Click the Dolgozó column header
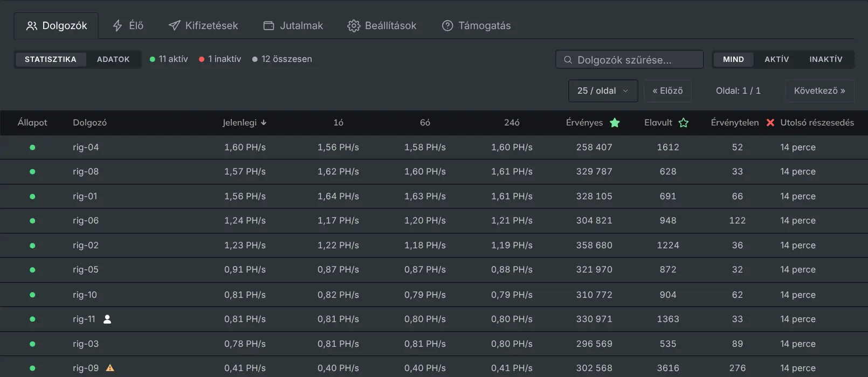The height and width of the screenshot is (377, 868). point(89,123)
